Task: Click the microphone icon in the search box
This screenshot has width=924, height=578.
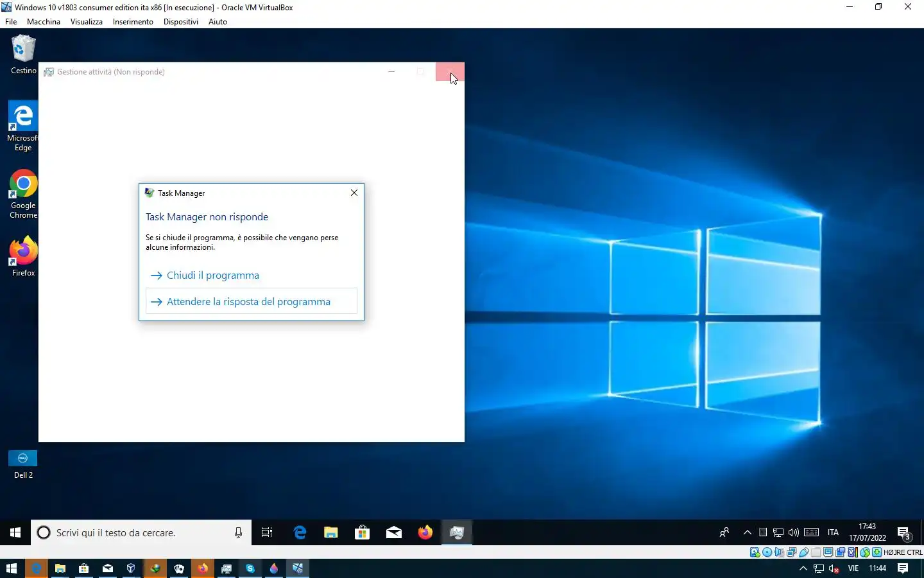Action: (238, 532)
